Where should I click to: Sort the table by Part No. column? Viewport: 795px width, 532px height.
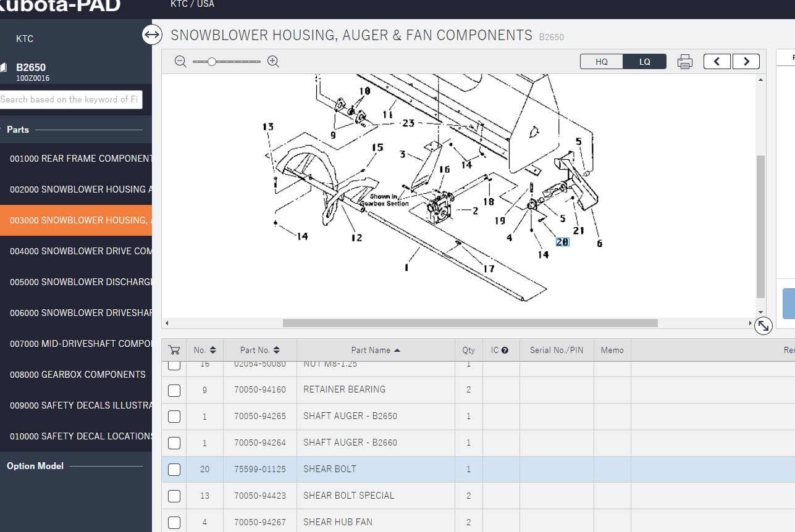(259, 350)
